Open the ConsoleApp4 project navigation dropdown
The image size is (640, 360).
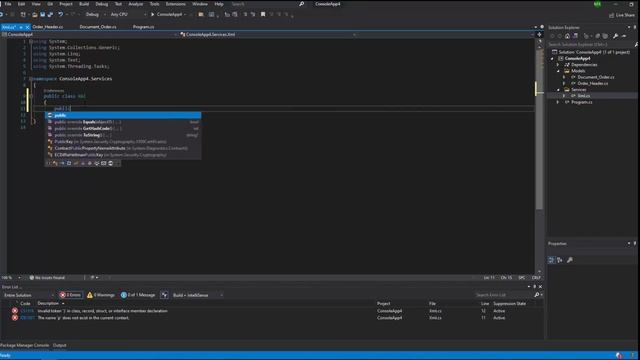coord(89,35)
